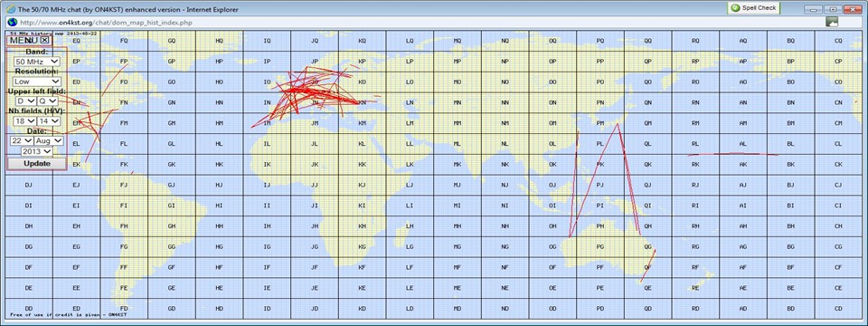The height and width of the screenshot is (326, 868).
Task: Click the picture icon at right of address bar
Action: pyautogui.click(x=832, y=22)
